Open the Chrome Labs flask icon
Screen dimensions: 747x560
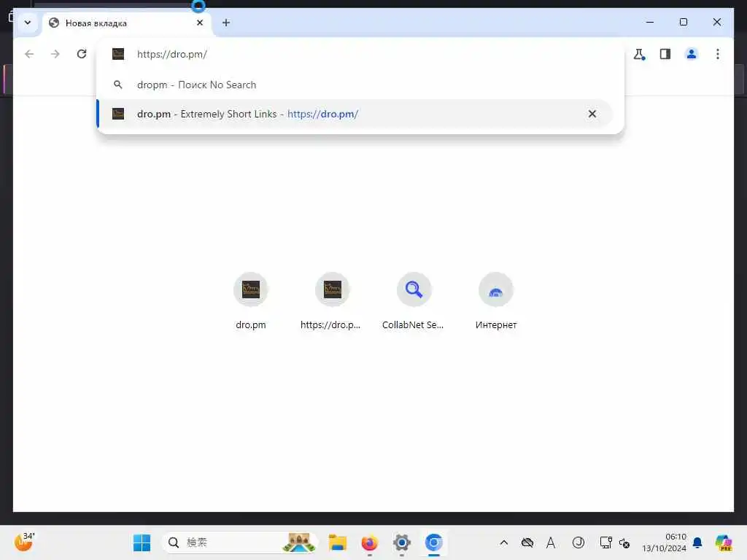639,54
